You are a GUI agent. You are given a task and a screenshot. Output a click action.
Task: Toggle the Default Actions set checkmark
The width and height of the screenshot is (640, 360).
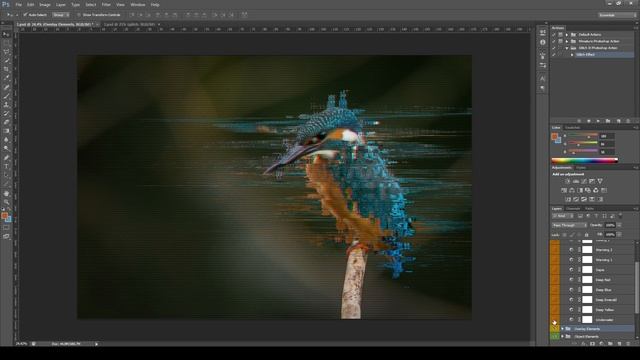pyautogui.click(x=554, y=35)
